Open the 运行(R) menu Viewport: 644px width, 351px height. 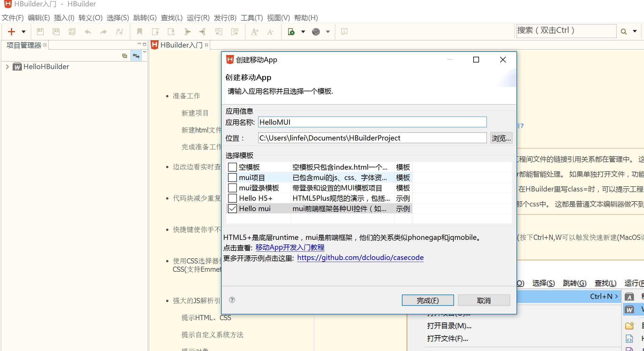(198, 18)
